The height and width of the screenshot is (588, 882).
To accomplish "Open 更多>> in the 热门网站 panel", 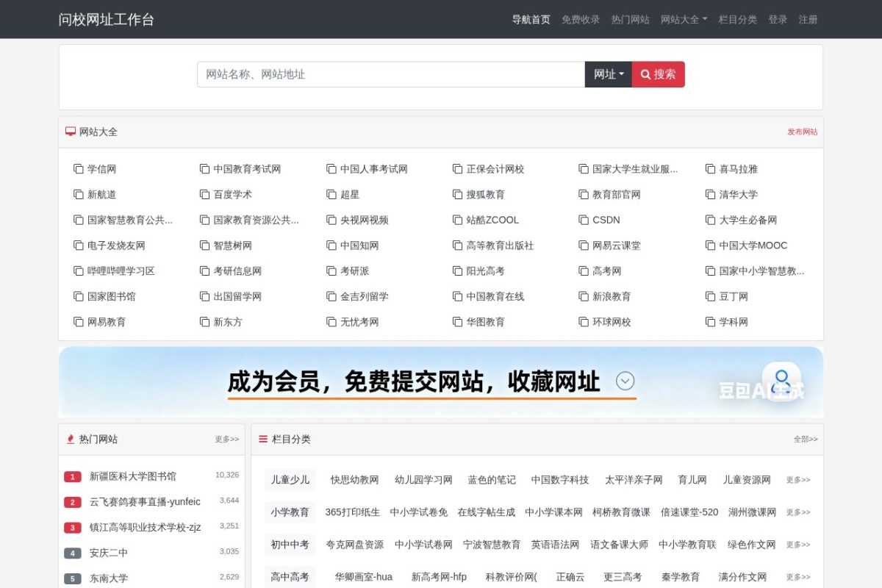I will click(227, 440).
